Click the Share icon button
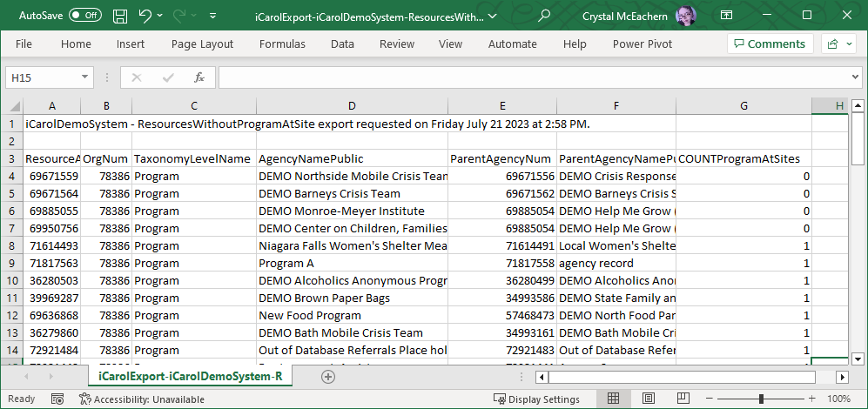Screen dimensions: 868x409 [839, 44]
